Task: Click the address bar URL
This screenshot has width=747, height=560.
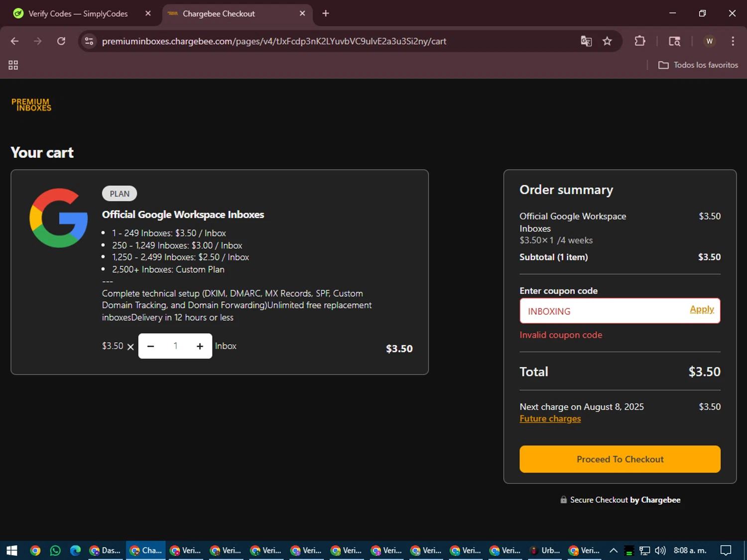Action: click(x=274, y=41)
